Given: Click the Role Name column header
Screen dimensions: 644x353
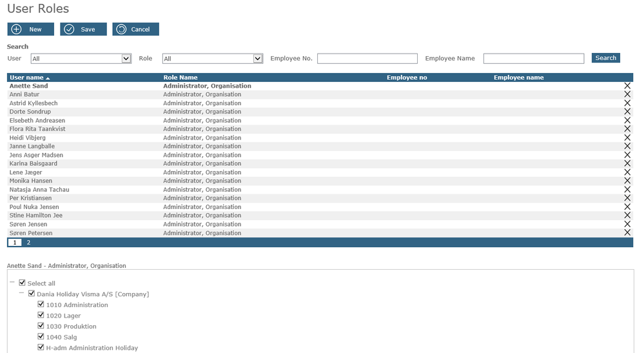Looking at the screenshot, I should (x=181, y=77).
